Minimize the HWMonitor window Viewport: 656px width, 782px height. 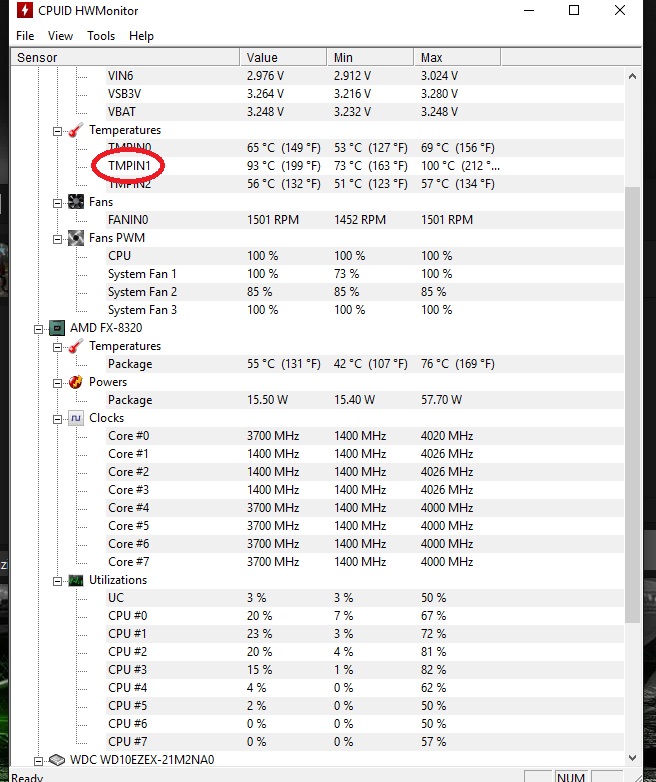pyautogui.click(x=529, y=10)
